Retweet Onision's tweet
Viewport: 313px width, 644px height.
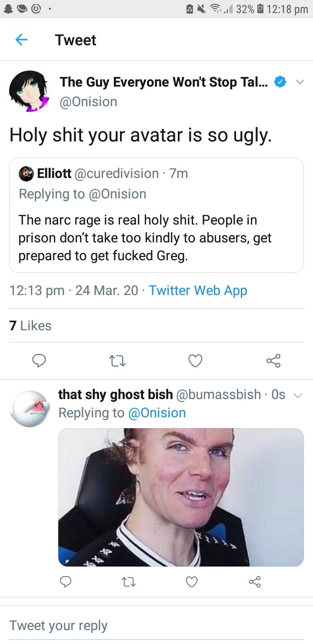click(x=117, y=361)
